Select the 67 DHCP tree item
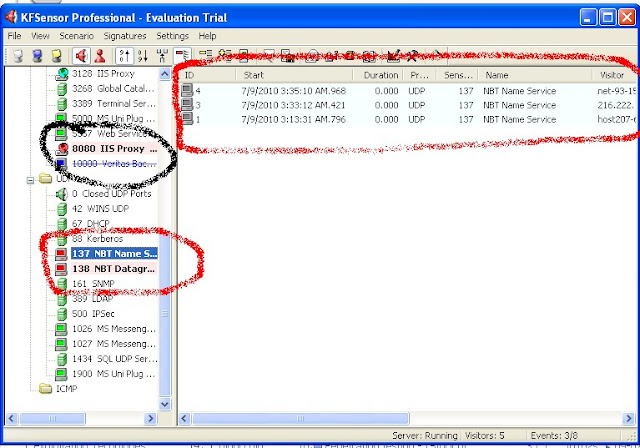Viewport: 640px width, 448px height. coord(91,224)
